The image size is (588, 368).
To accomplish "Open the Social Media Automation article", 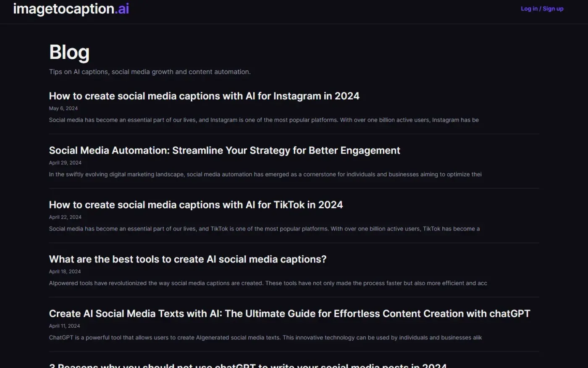I will 225,151.
